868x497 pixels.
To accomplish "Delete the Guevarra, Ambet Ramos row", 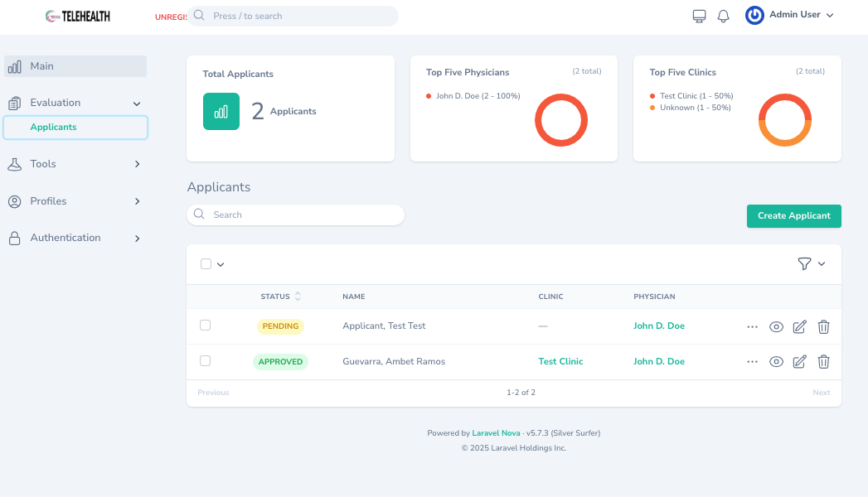I will pyautogui.click(x=823, y=362).
